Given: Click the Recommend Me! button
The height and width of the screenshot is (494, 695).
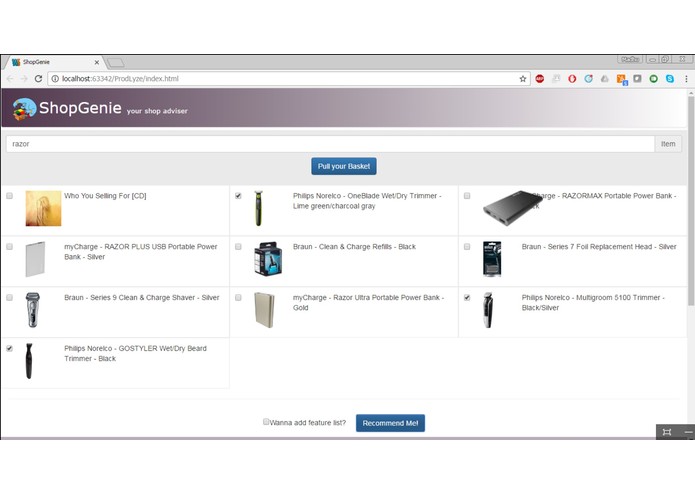Looking at the screenshot, I should pos(390,423).
